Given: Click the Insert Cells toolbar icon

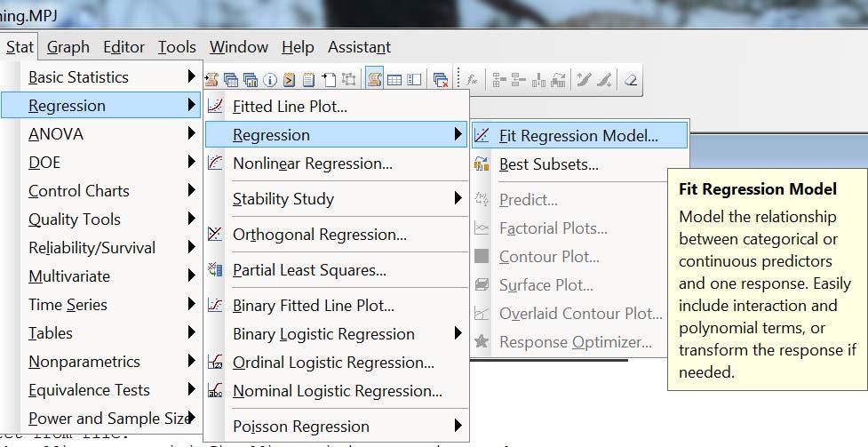Looking at the screenshot, I should pyautogui.click(x=499, y=80).
